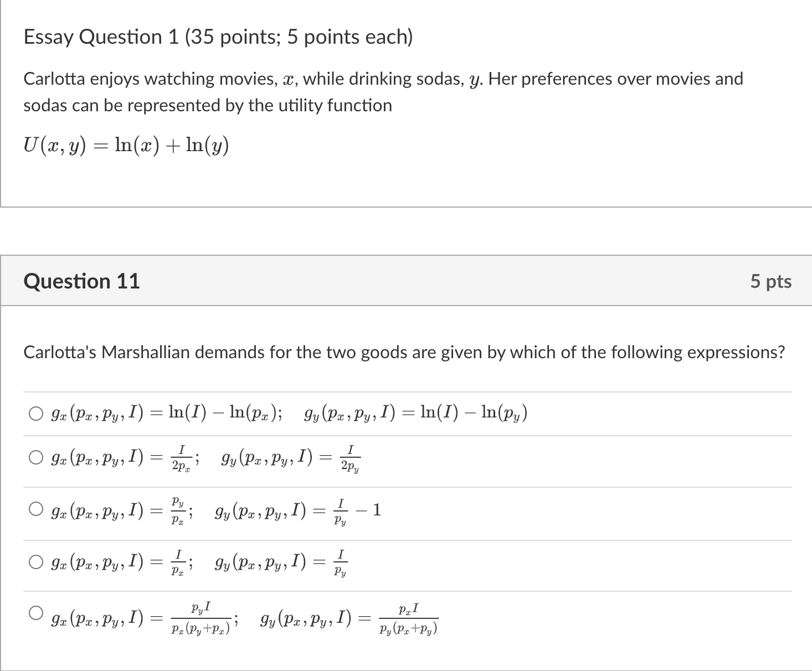Click the gx(px, py, I) = I/px expression
Screen dimensions: 812x671
119,562
